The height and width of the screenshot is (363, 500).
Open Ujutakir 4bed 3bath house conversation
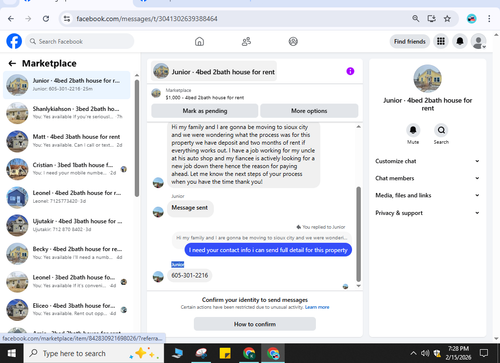tap(67, 225)
